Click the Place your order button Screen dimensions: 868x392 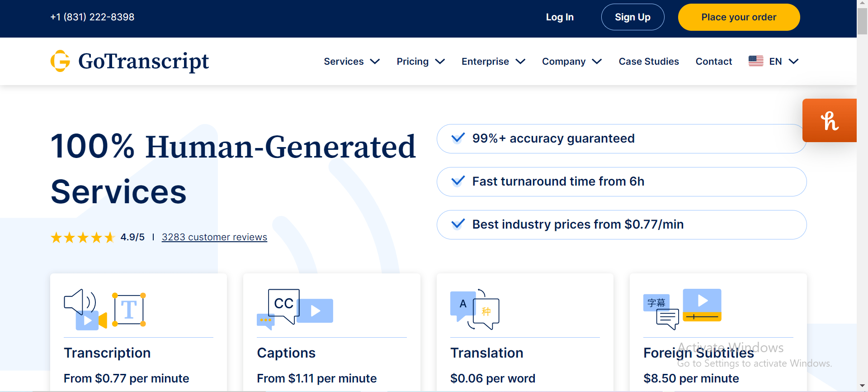739,17
